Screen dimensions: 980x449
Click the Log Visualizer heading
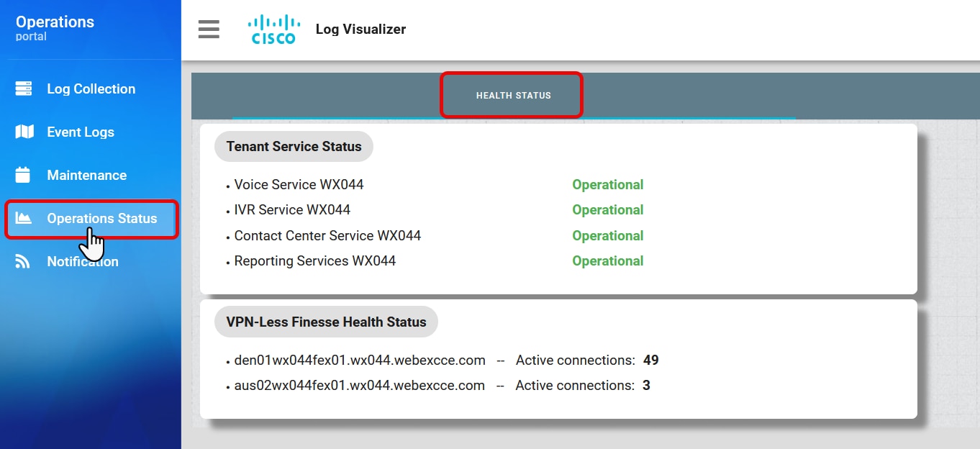click(360, 30)
